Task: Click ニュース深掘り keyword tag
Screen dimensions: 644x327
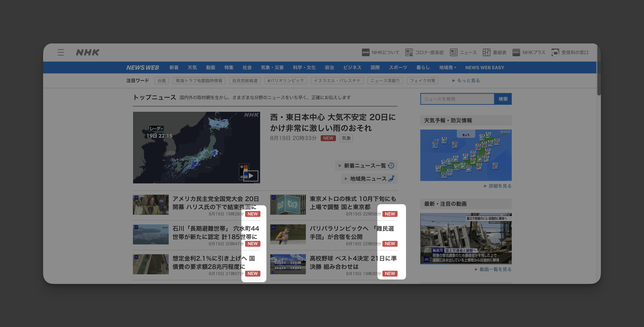Action: [385, 81]
